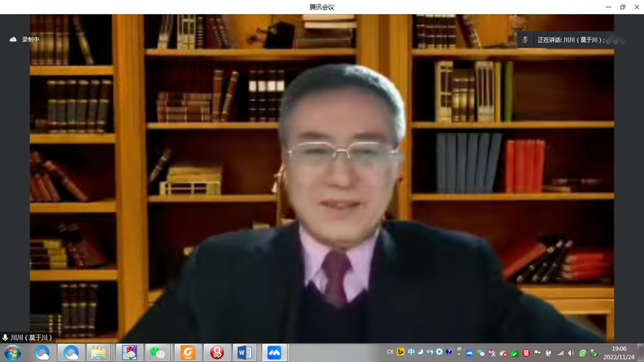Toggle the 中 Chinese input mode indicator

coord(411,352)
